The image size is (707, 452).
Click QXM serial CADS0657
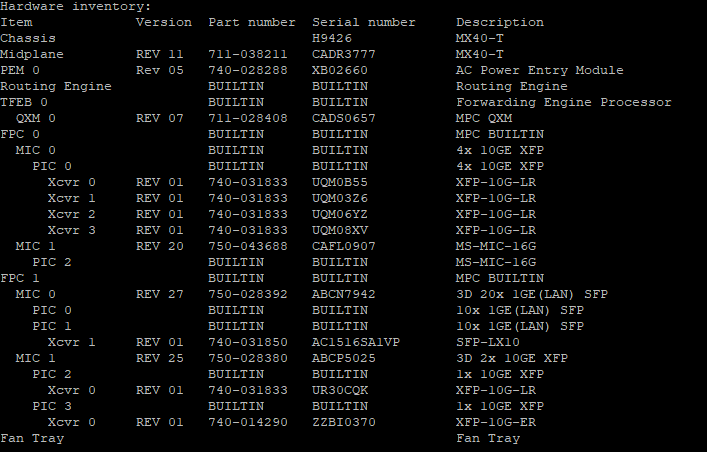click(344, 118)
